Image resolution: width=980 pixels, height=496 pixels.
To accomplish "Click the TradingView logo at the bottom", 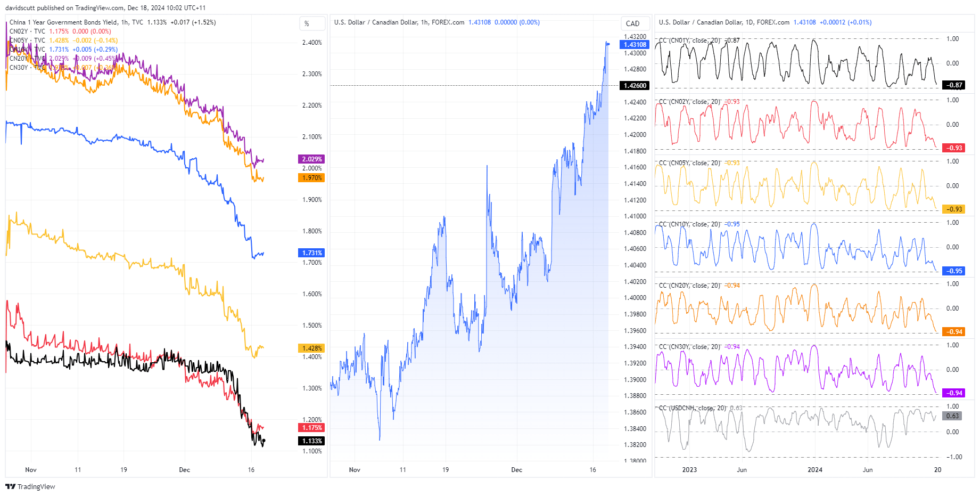I will tap(30, 486).
